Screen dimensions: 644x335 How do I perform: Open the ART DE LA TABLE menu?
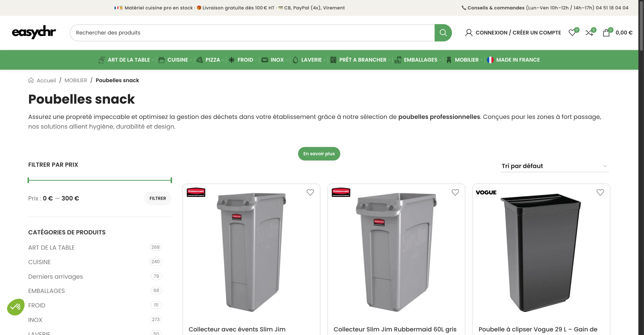[x=129, y=60]
